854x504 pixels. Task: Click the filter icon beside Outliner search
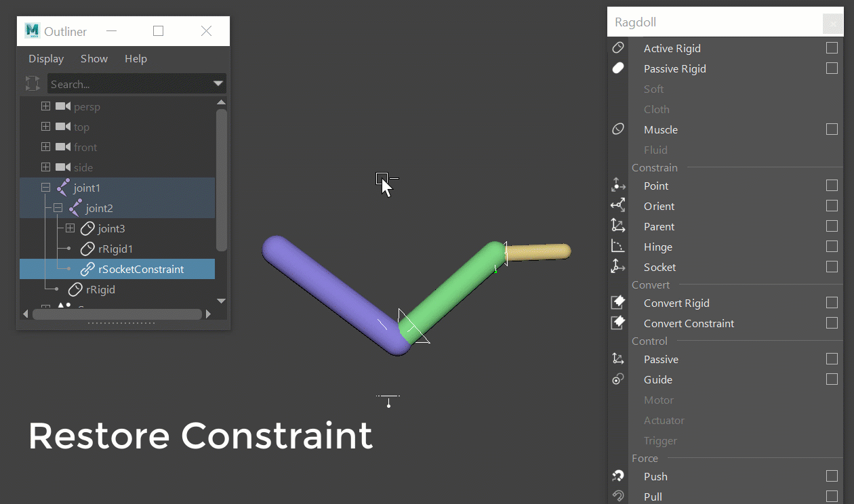pyautogui.click(x=33, y=84)
